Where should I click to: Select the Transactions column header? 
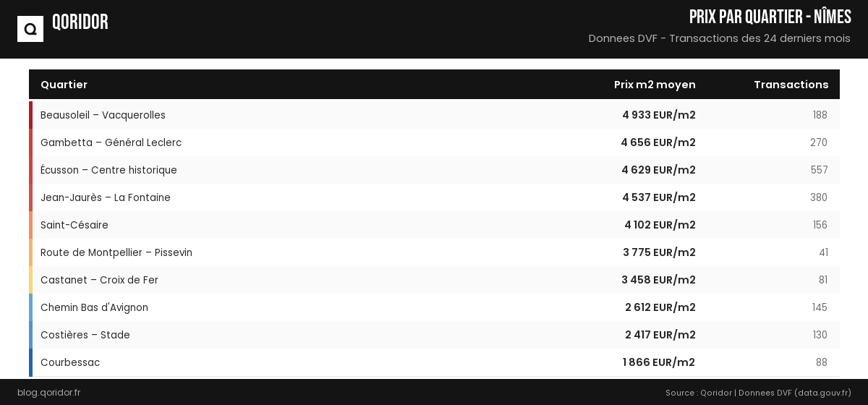pyautogui.click(x=791, y=85)
